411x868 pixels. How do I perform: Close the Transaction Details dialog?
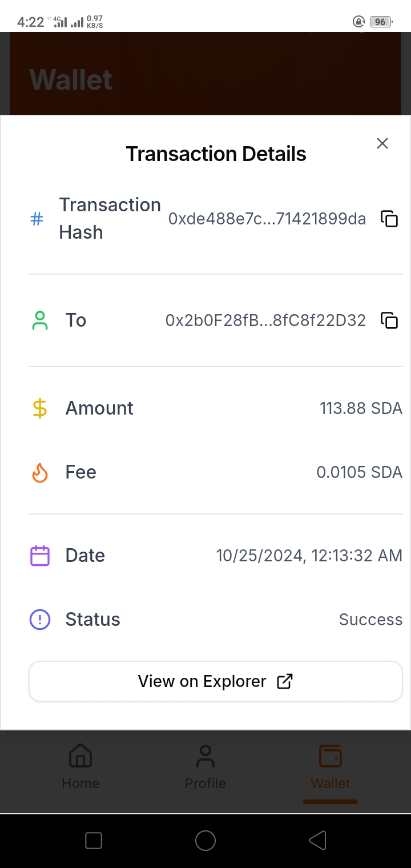point(382,143)
